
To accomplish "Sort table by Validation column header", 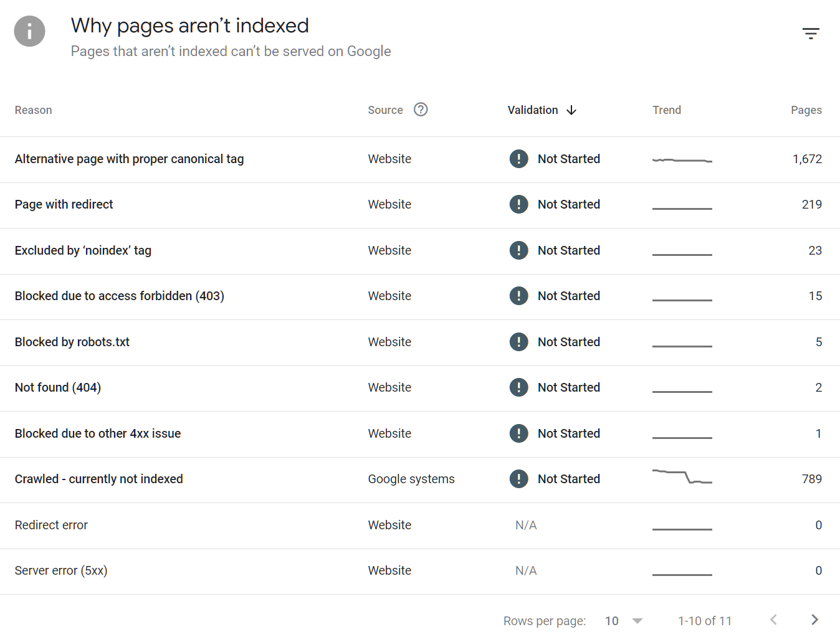I will pyautogui.click(x=533, y=110).
